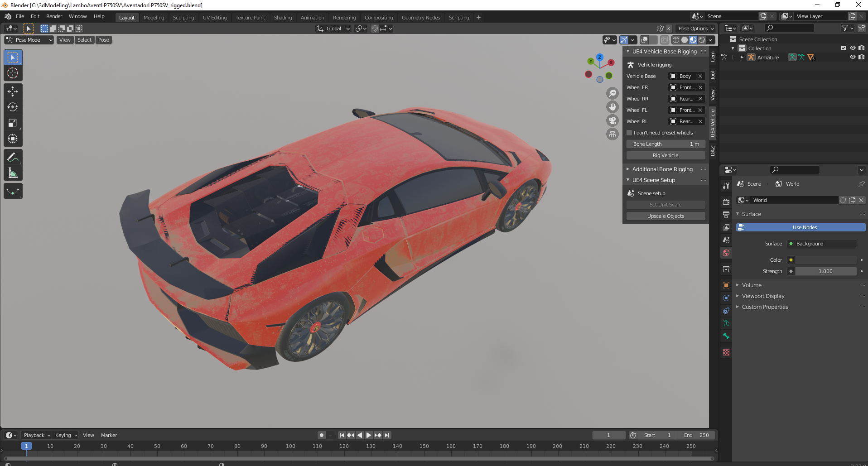
Task: Open the World properties tab
Action: (726, 253)
